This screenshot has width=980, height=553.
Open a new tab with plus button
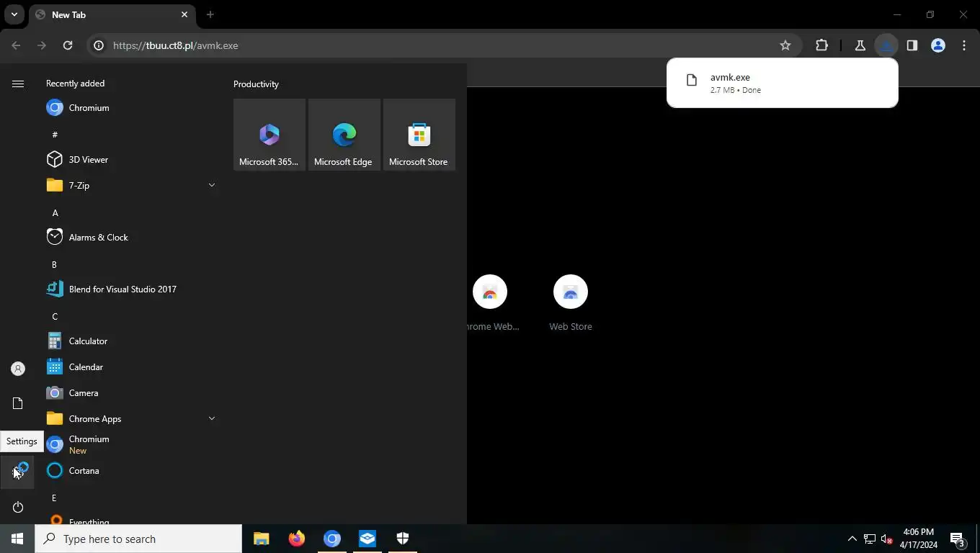210,14
